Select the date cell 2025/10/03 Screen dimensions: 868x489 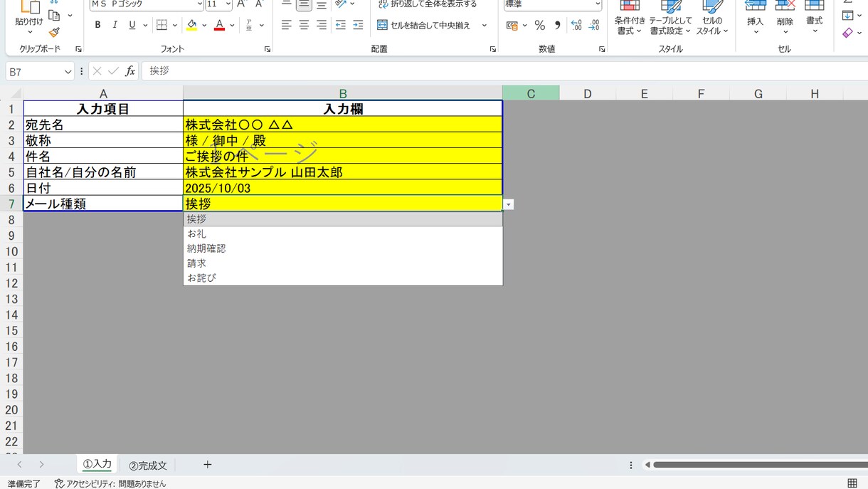point(343,188)
